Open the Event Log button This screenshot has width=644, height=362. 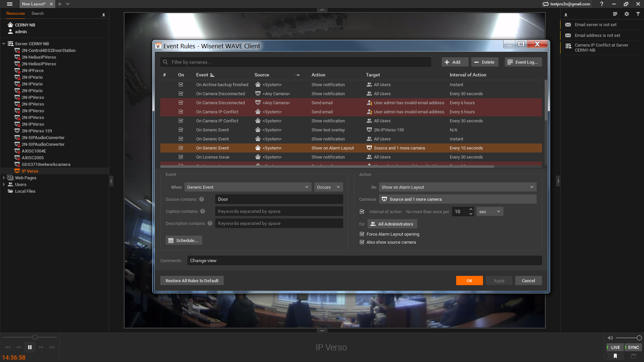click(523, 62)
